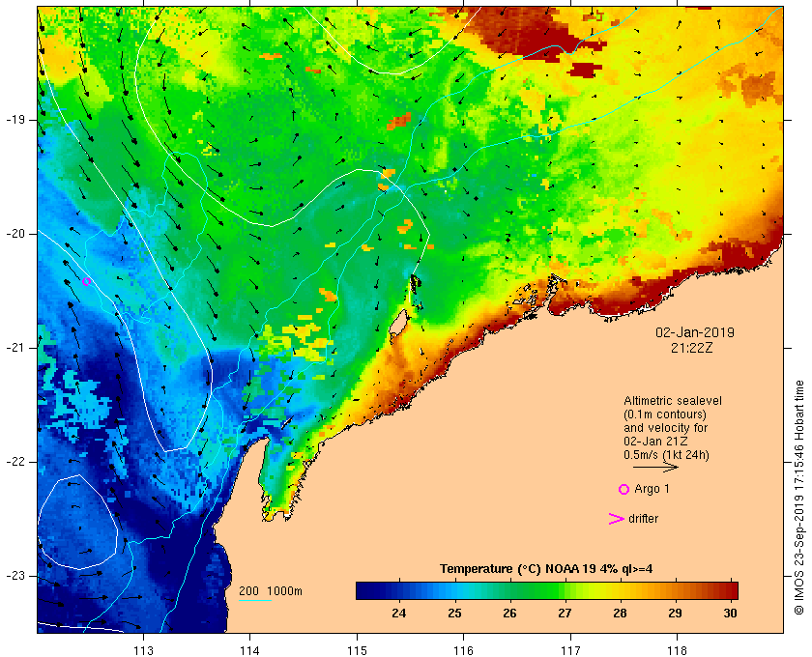Click the '-21' latitude axis label
Screen dimensions: 812x657
[x=15, y=348]
